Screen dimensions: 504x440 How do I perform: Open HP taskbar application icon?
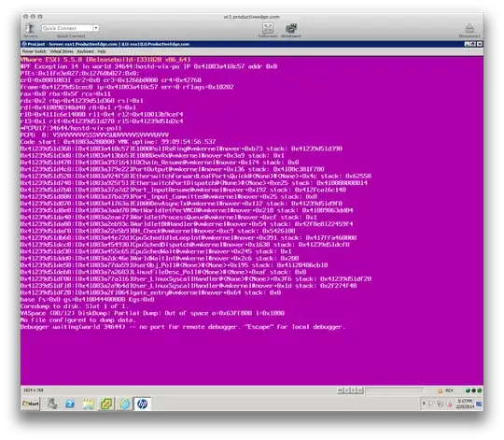pyautogui.click(x=142, y=404)
